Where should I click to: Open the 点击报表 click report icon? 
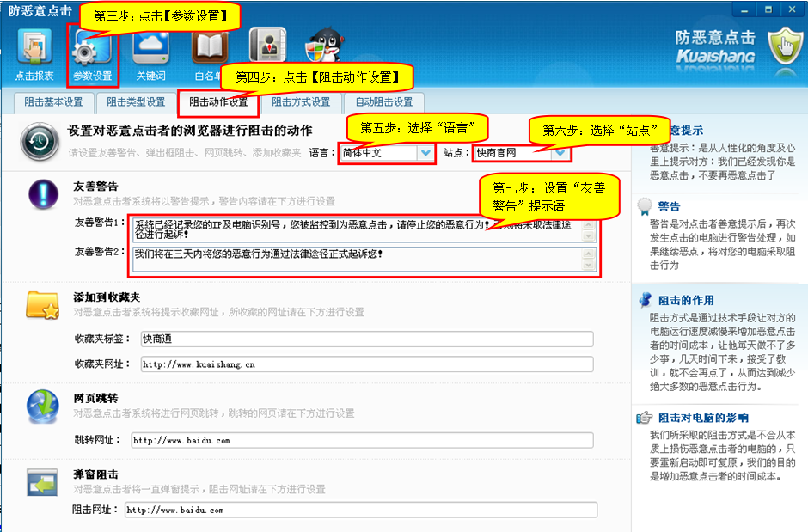[34, 48]
